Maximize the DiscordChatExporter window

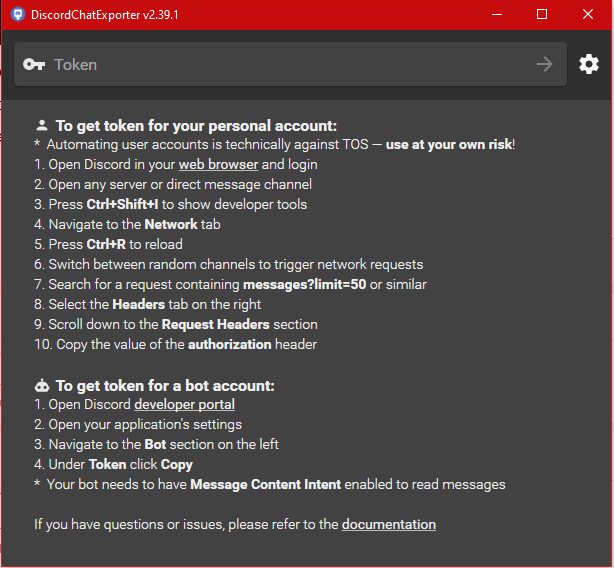(x=542, y=15)
